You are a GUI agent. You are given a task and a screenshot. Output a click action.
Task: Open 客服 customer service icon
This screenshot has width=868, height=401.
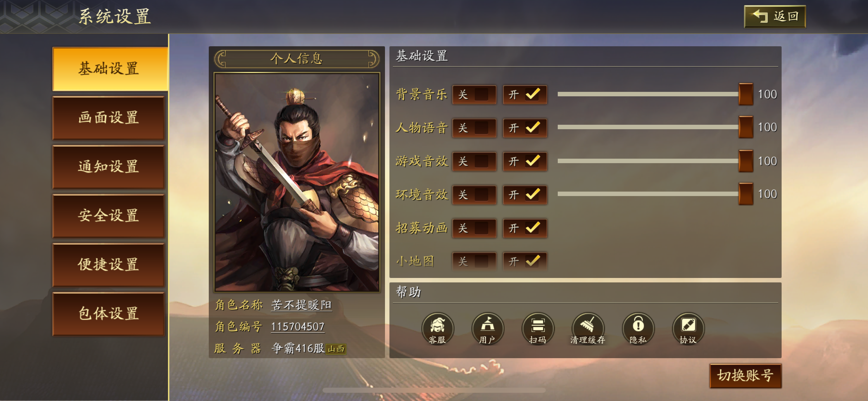click(437, 328)
